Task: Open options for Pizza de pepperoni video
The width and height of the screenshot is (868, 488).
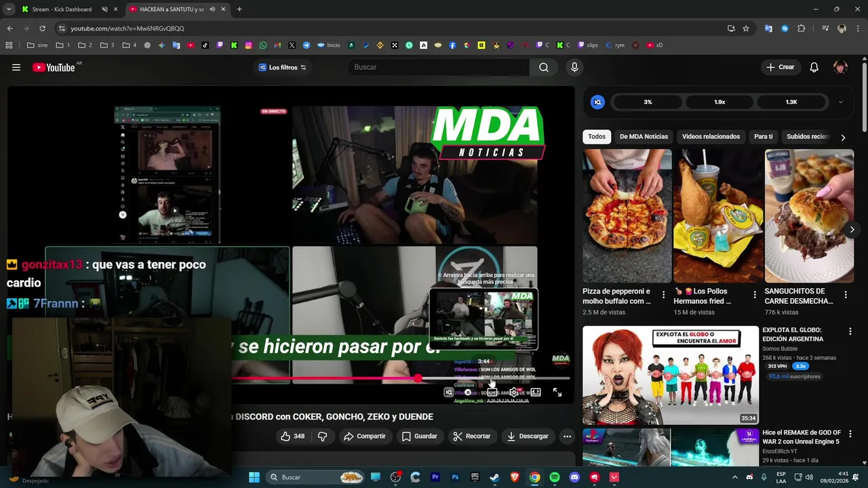Action: (x=664, y=295)
